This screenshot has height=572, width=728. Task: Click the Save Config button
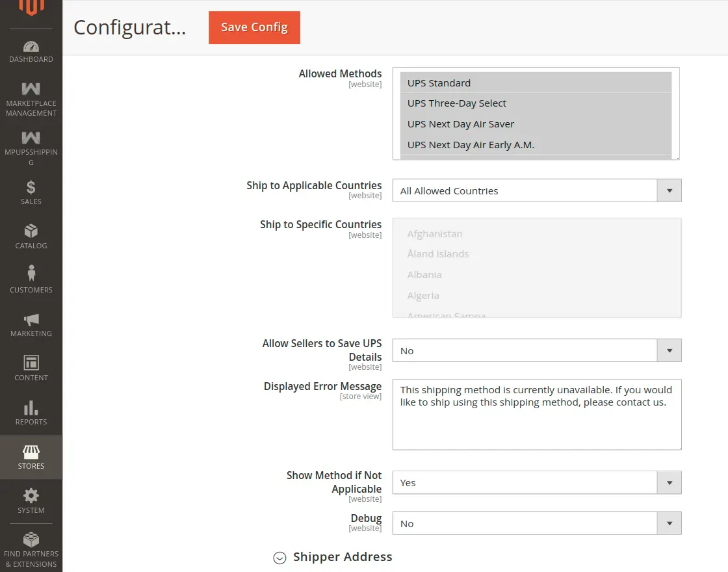click(x=254, y=28)
